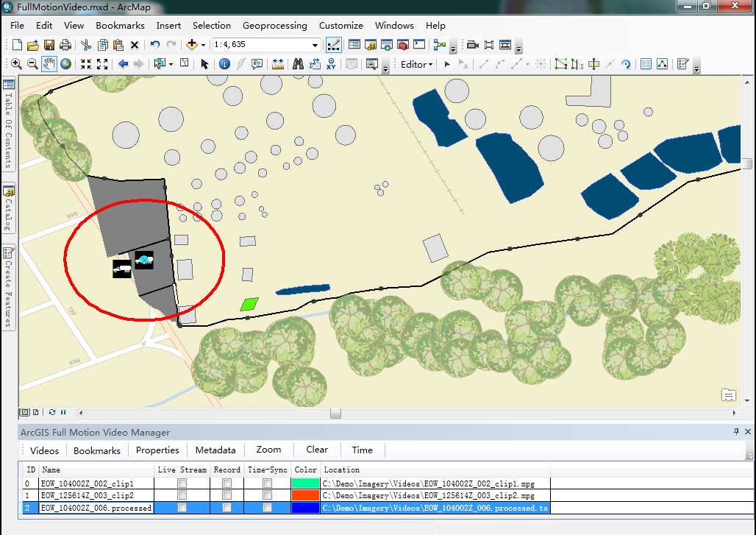Open the Create Features window icon
This screenshot has width=756, height=535.
pos(682,64)
